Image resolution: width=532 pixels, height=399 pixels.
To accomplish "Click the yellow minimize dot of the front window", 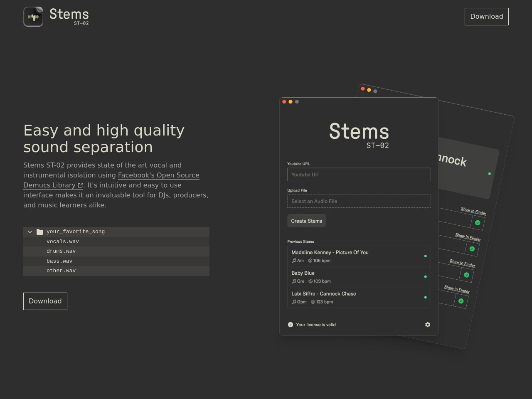I will click(291, 102).
